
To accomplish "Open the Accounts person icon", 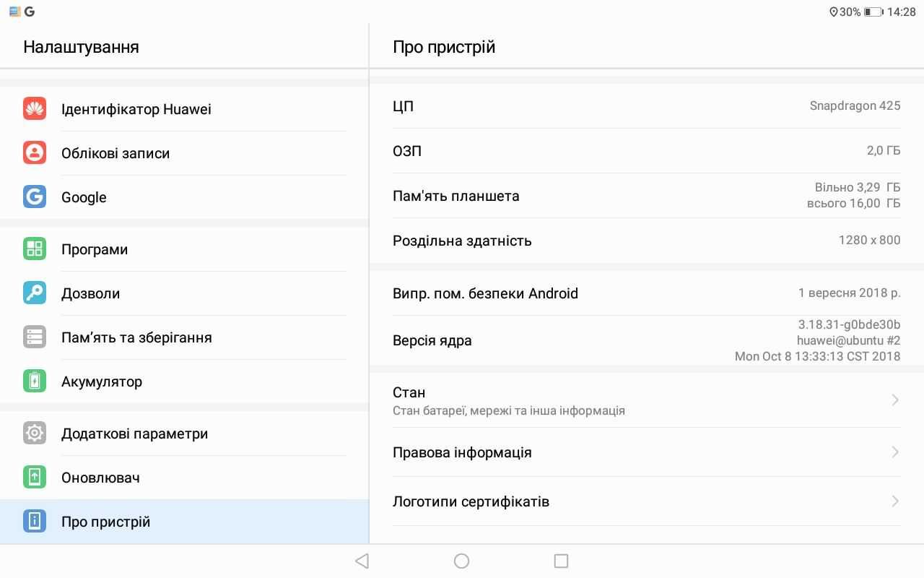I will pos(35,153).
